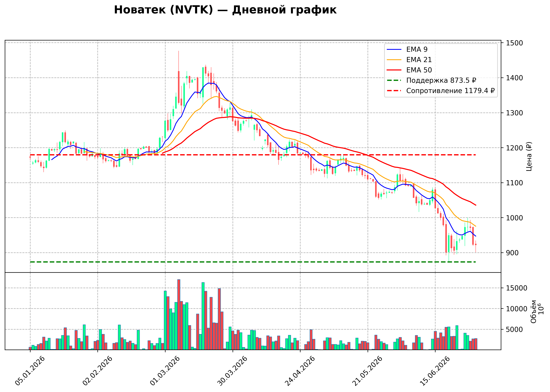
Task: Click the 21.05.2026 date axis label
Action: click(x=368, y=371)
